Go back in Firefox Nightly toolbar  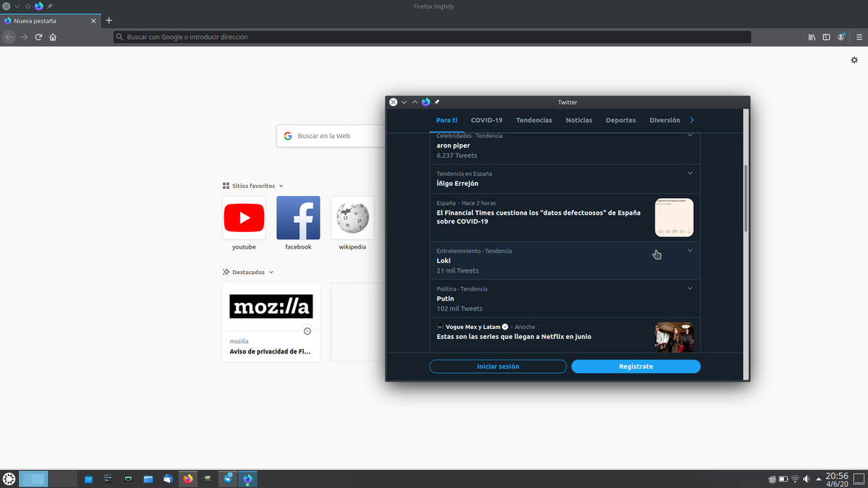[9, 37]
